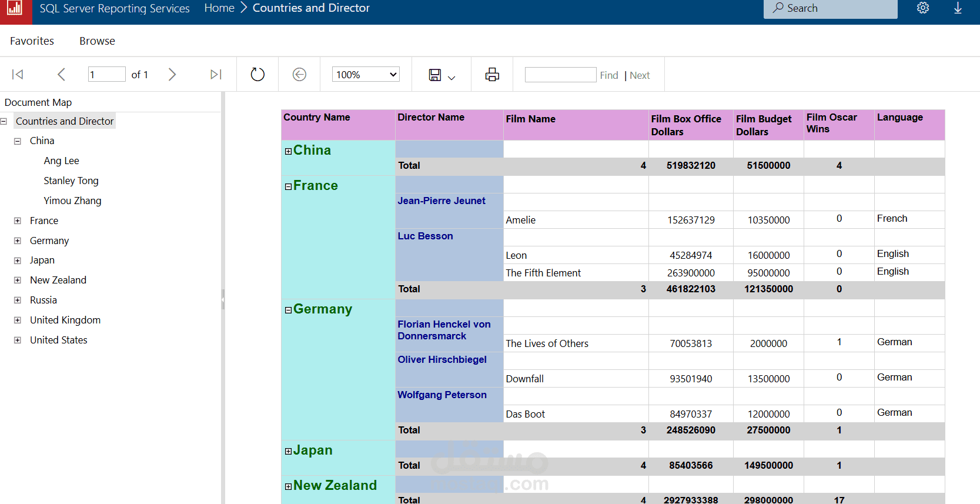Expand the China group in the report

click(288, 151)
